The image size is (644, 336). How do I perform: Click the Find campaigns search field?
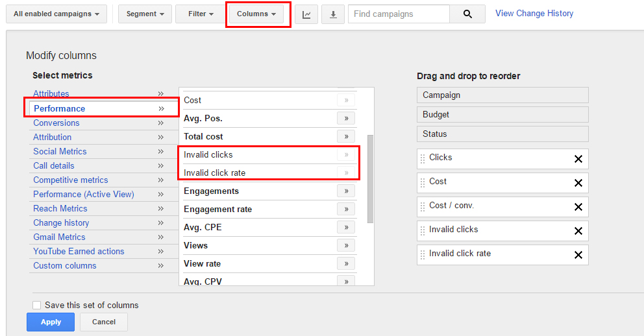(x=399, y=14)
